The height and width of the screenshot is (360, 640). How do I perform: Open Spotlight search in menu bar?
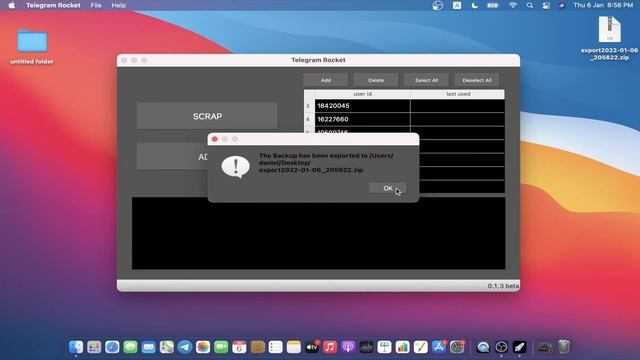tap(529, 5)
